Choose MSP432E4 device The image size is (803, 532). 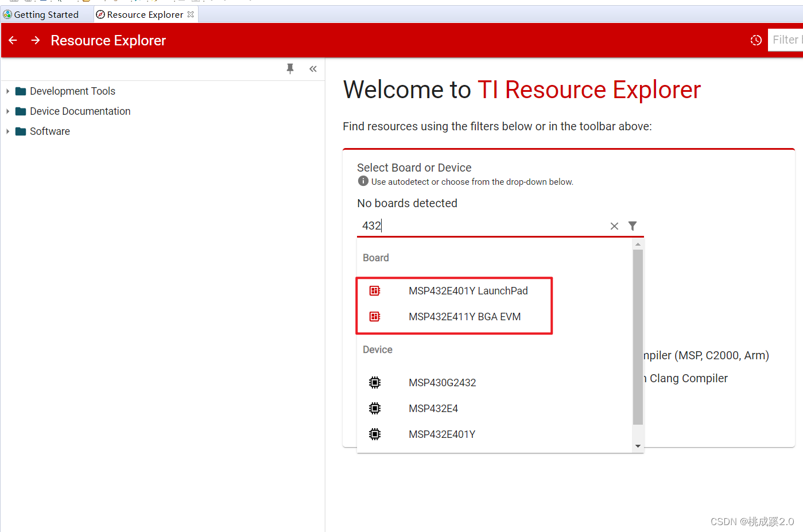[433, 409]
